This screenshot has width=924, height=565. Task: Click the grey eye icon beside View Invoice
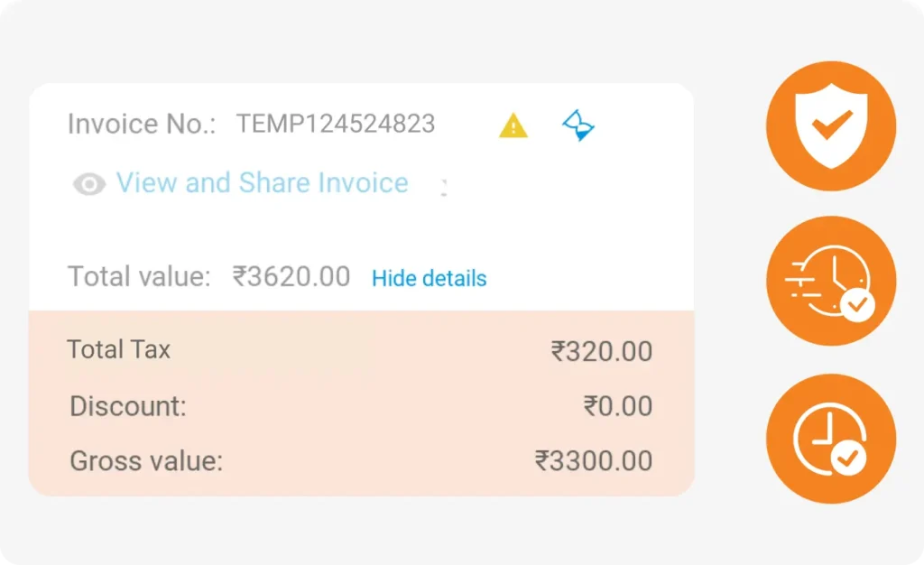click(x=88, y=184)
